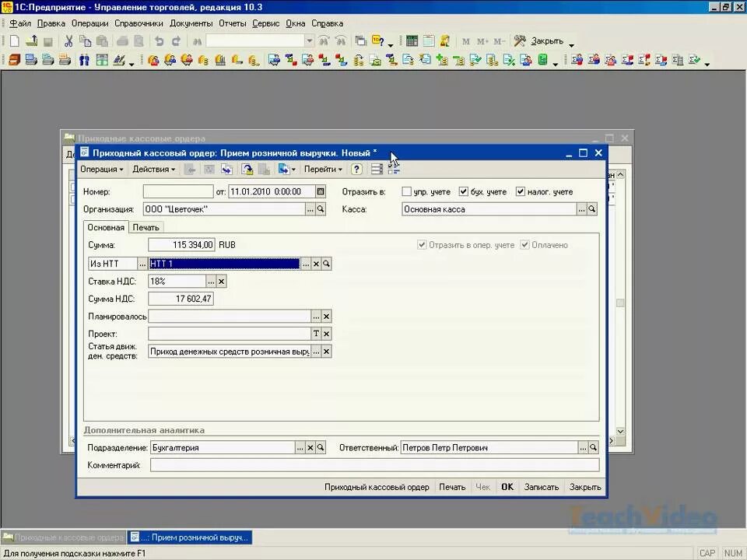Toggle the бух. учете checkbox
The height and width of the screenshot is (560, 747).
[x=464, y=191]
